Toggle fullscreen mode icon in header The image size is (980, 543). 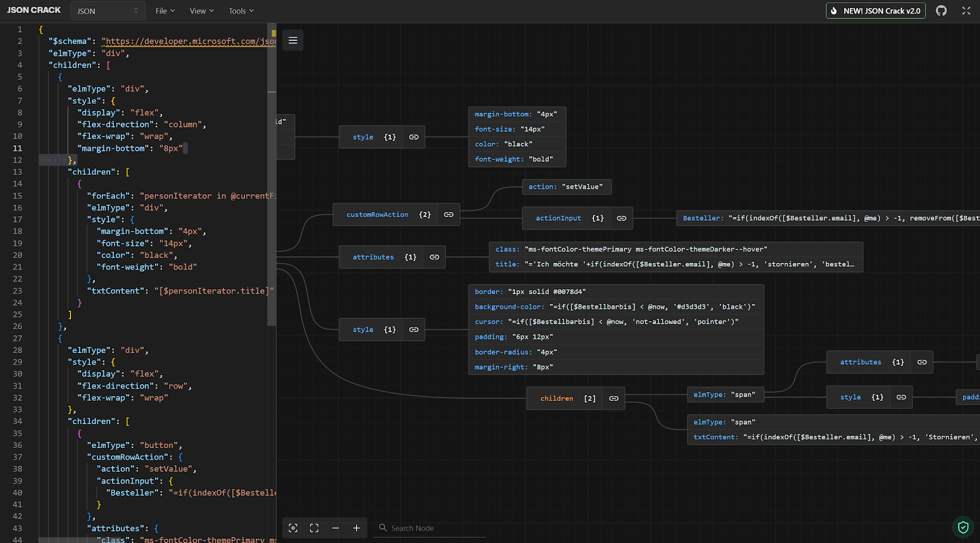(967, 10)
